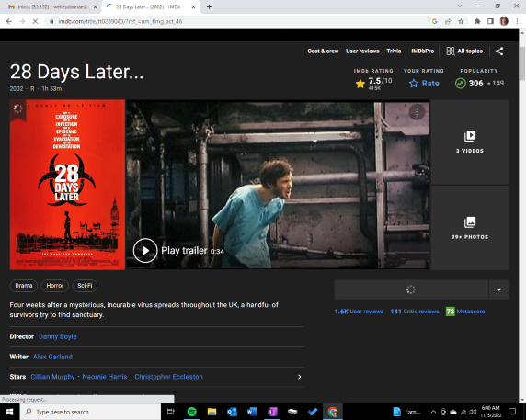Bookmark this page with star icon
The image size is (526, 420).
click(x=461, y=21)
